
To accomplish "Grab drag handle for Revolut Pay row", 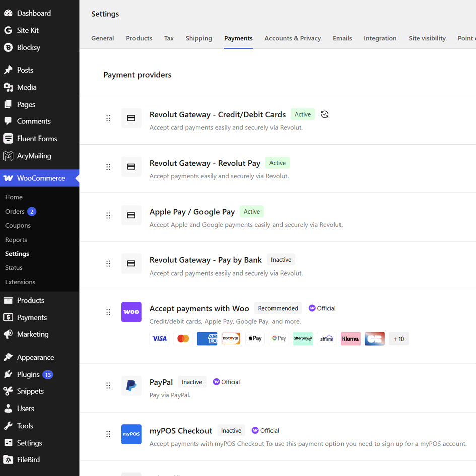I will coord(108,167).
